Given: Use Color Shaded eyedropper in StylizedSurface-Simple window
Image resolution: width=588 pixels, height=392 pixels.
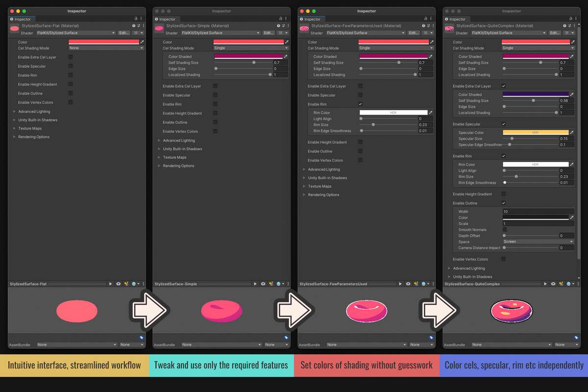Looking at the screenshot, I should coord(286,57).
